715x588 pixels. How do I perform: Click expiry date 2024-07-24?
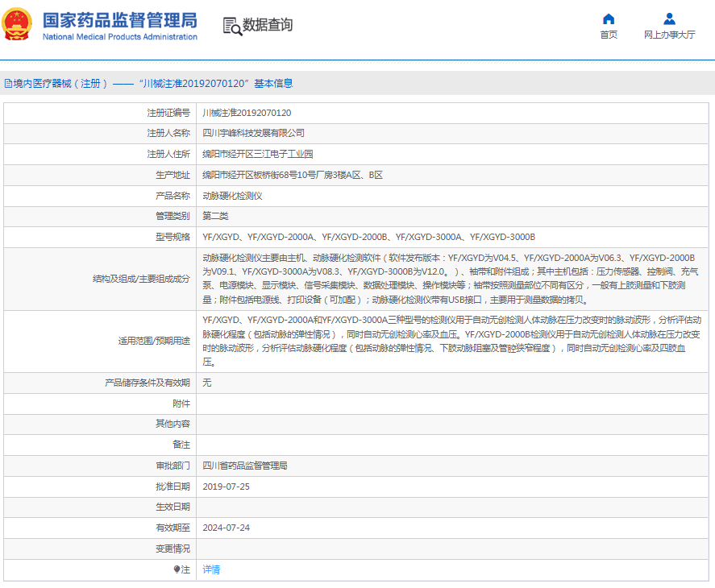tap(226, 528)
